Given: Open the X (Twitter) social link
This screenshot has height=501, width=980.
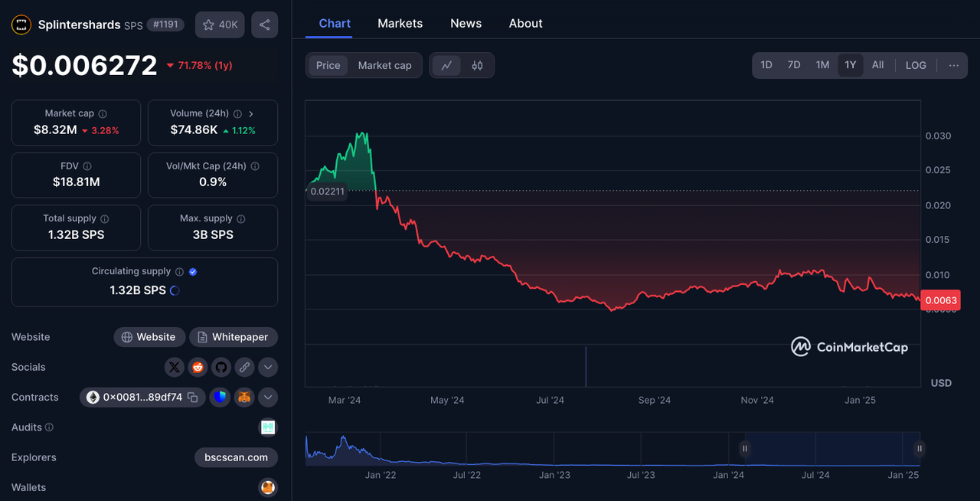Looking at the screenshot, I should click(x=175, y=367).
